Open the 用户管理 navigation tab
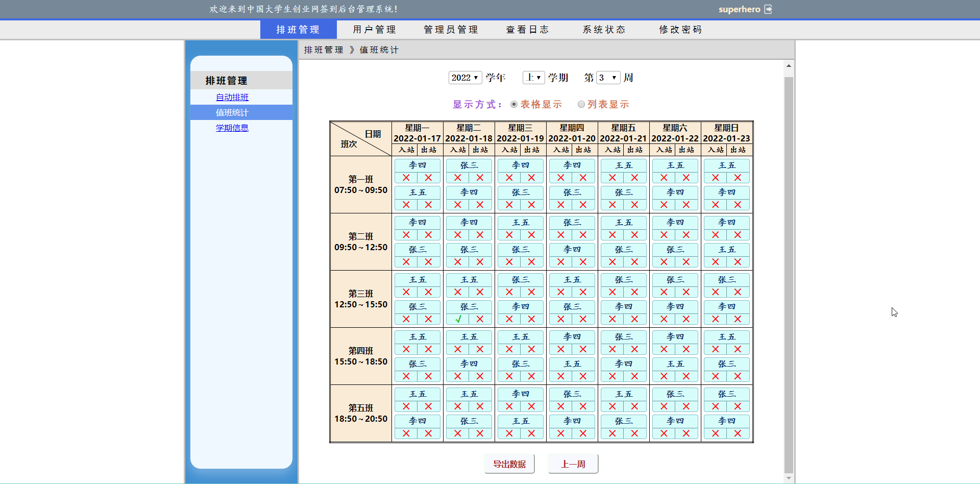Viewport: 980px width, 484px height. (375, 30)
